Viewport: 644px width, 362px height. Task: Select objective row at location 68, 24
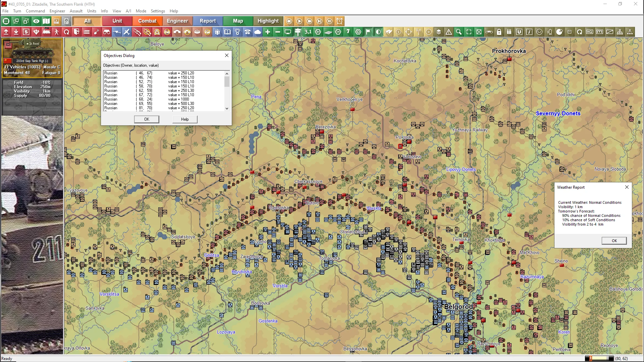(148, 99)
